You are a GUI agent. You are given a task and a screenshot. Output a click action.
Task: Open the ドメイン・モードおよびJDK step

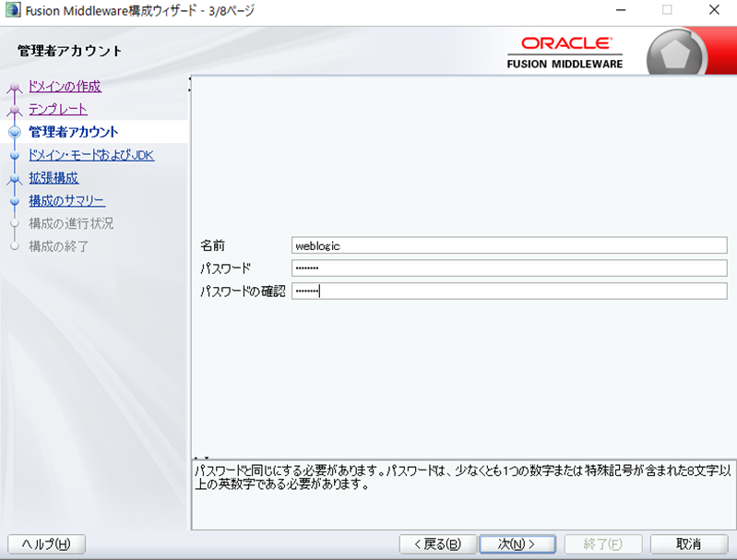[x=91, y=155]
